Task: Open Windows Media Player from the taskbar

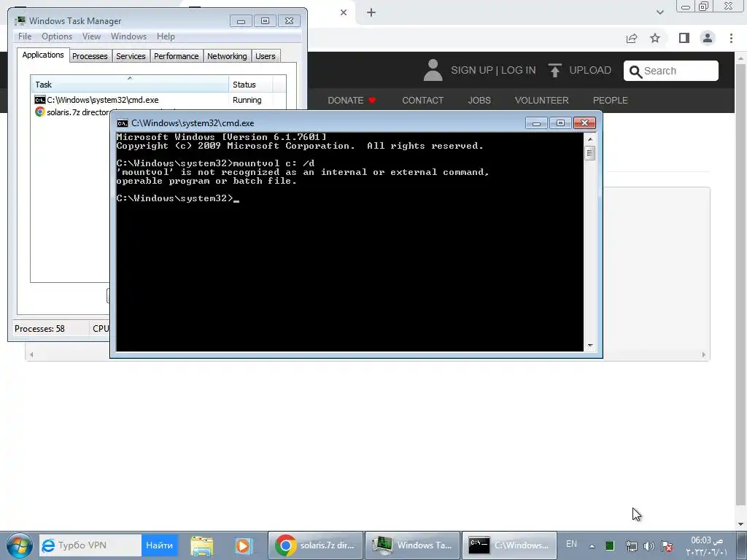Action: click(244, 545)
